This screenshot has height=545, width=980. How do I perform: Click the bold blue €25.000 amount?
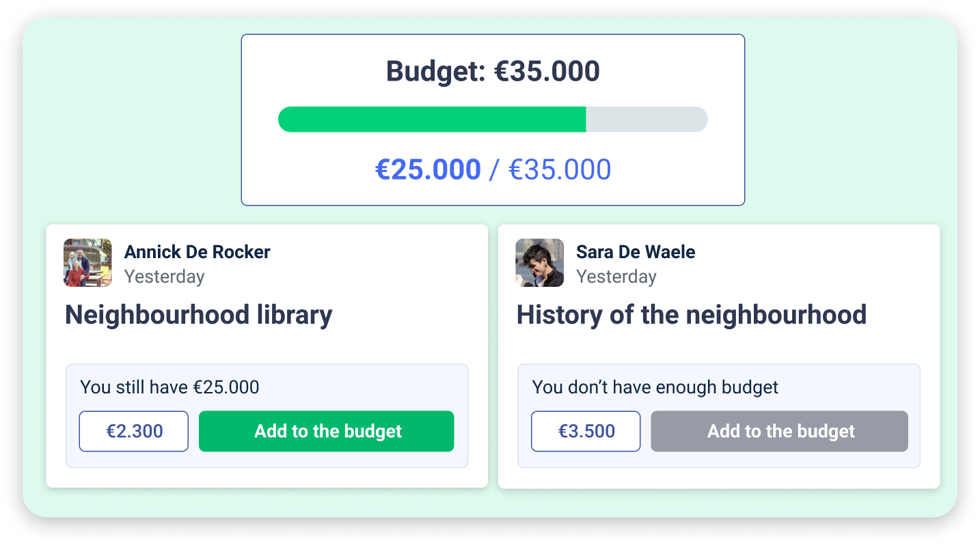pyautogui.click(x=428, y=170)
